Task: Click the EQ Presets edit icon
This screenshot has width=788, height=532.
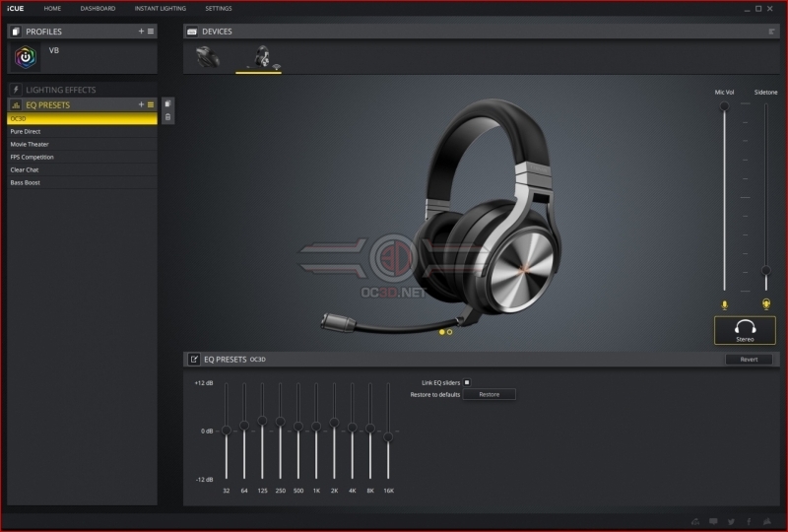Action: coord(193,359)
